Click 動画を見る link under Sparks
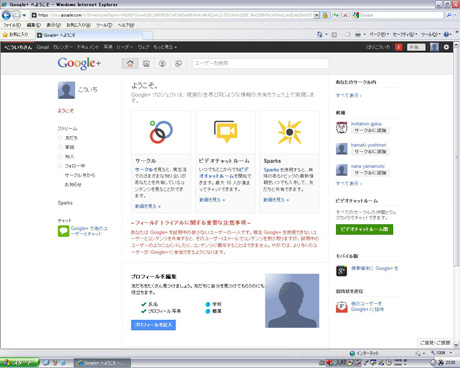The height and width of the screenshot is (368, 460). (276, 200)
